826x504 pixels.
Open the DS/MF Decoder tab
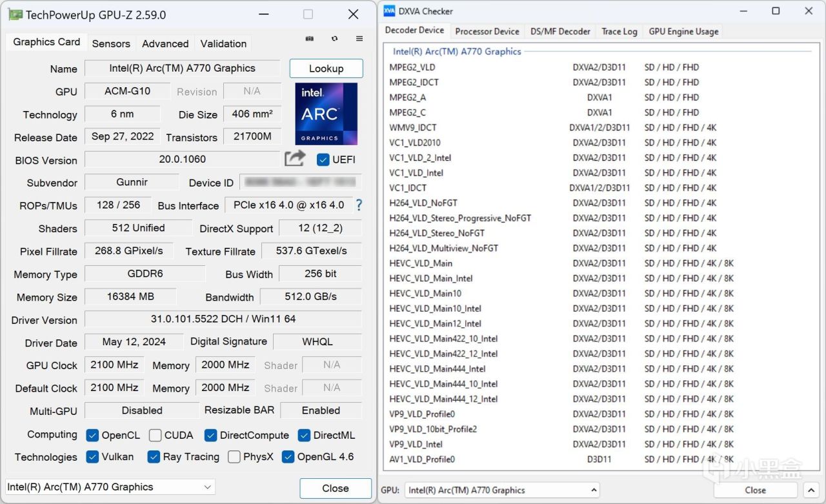560,31
